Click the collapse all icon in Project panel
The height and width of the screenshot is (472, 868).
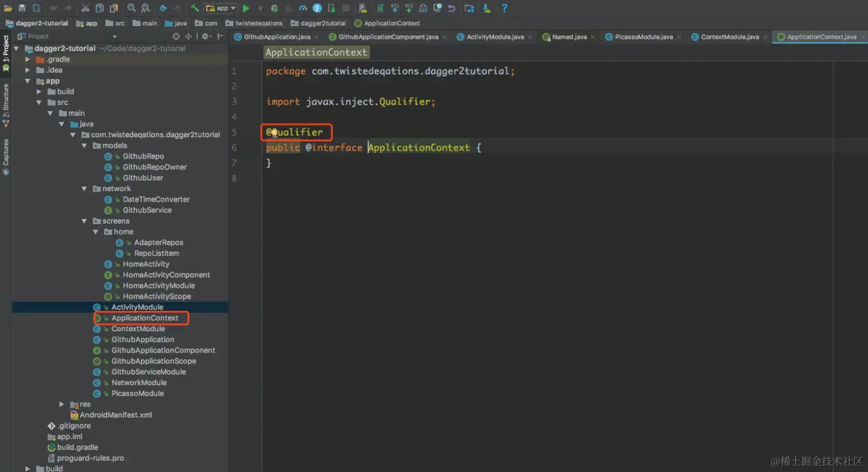[x=188, y=36]
